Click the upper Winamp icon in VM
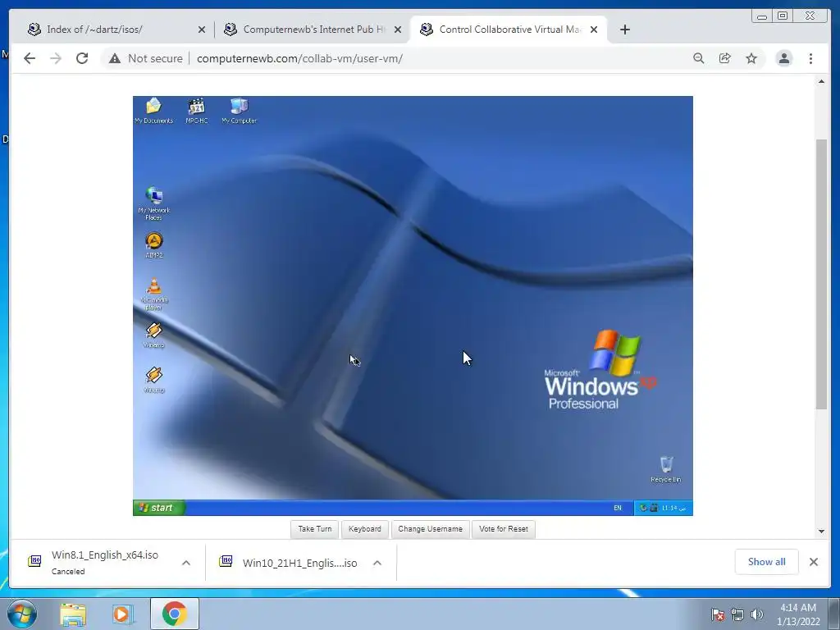Viewport: 840px width, 630px height. (153, 335)
